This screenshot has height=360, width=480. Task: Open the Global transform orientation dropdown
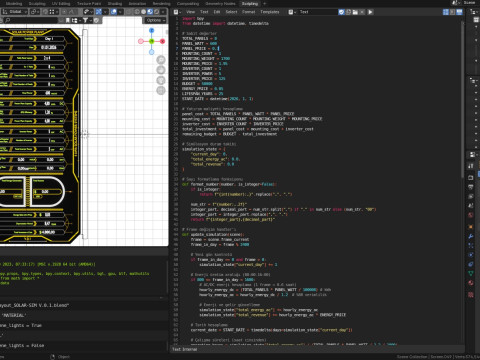click(15, 12)
